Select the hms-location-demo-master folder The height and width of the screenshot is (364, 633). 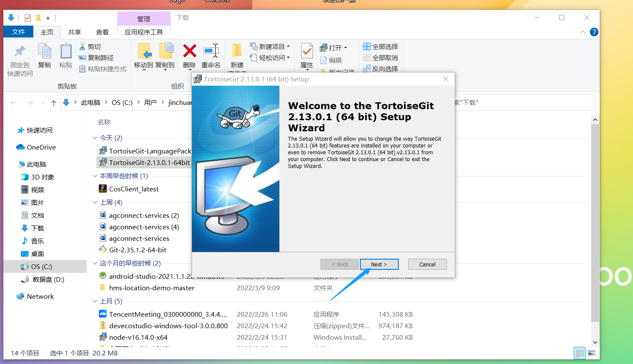[151, 288]
